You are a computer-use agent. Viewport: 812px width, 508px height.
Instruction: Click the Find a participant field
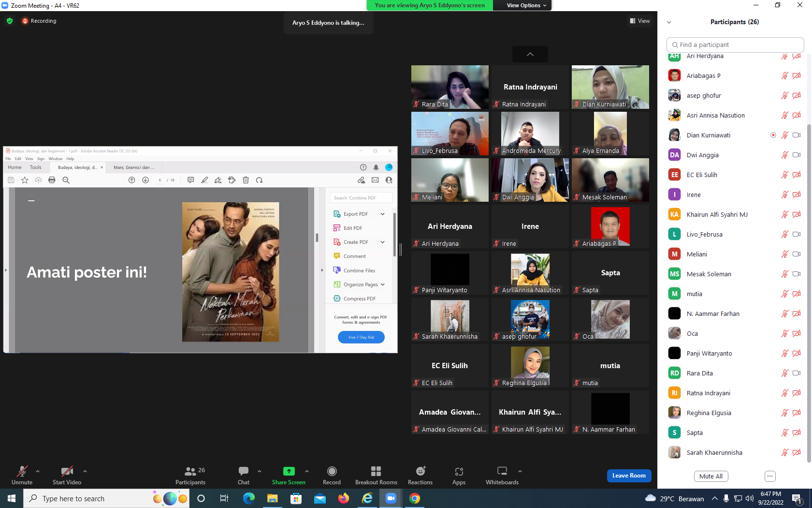tap(735, 45)
